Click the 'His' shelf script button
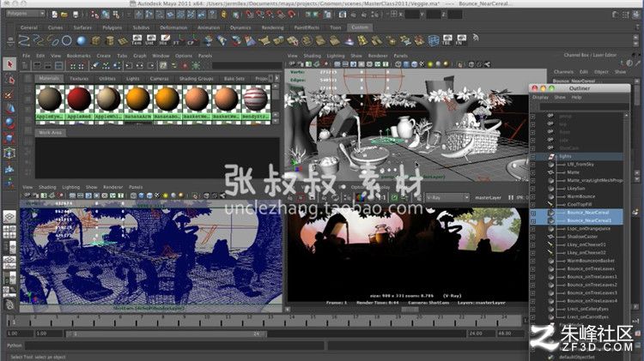 pyautogui.click(x=164, y=40)
